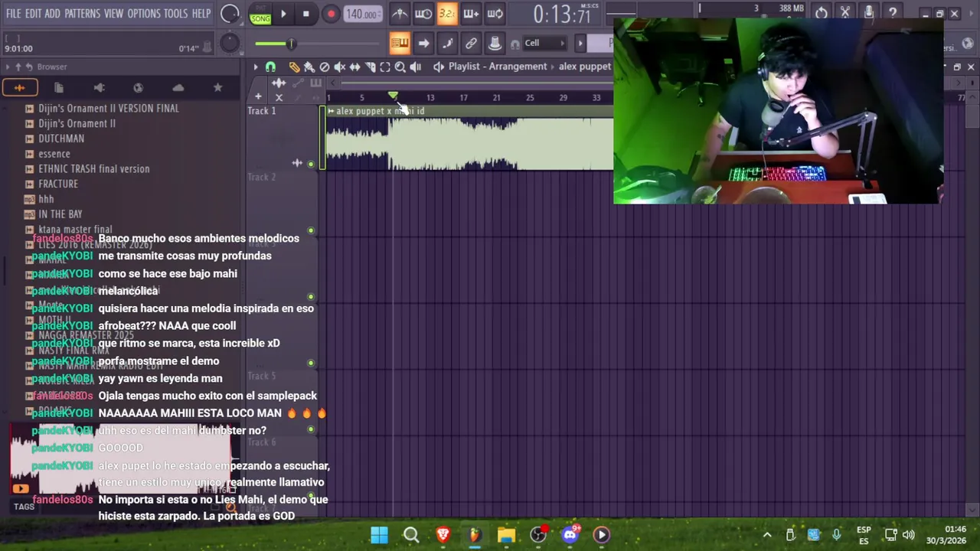The height and width of the screenshot is (551, 980).
Task: Click the master pitch knob
Action: pyautogui.click(x=229, y=44)
